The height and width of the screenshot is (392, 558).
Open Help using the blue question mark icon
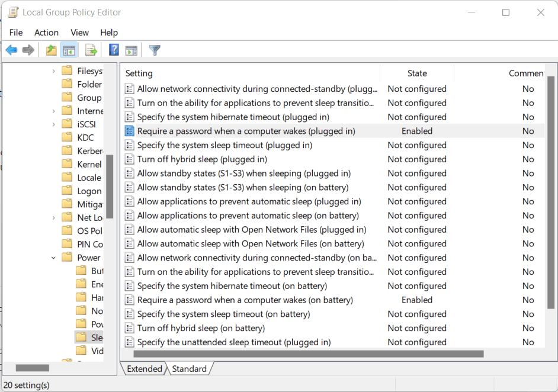[114, 50]
